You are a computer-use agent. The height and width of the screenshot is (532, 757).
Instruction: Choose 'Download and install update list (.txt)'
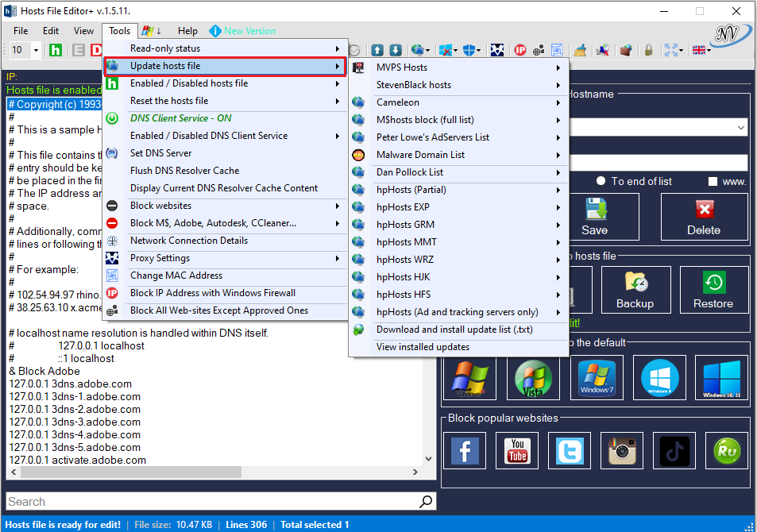coord(458,330)
